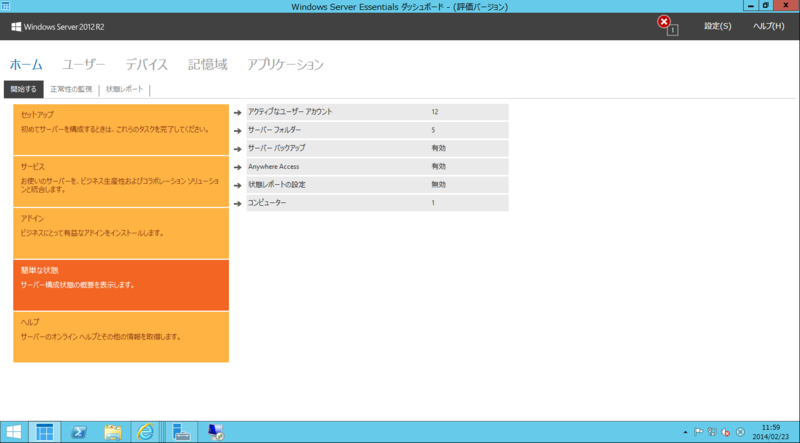Switch to the ユーザー main tab
Screen dimensions: 800x443
pos(84,65)
